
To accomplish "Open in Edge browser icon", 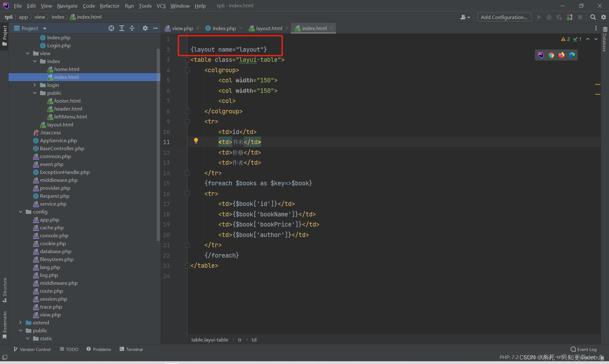I will coord(572,55).
